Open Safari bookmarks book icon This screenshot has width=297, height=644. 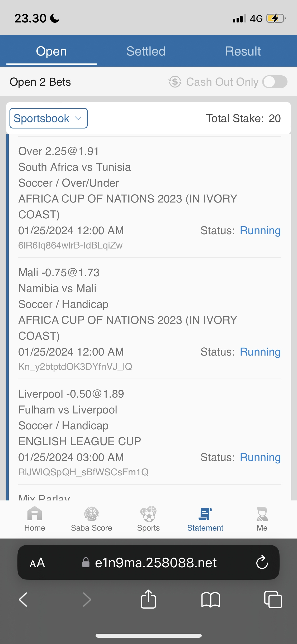click(x=210, y=599)
